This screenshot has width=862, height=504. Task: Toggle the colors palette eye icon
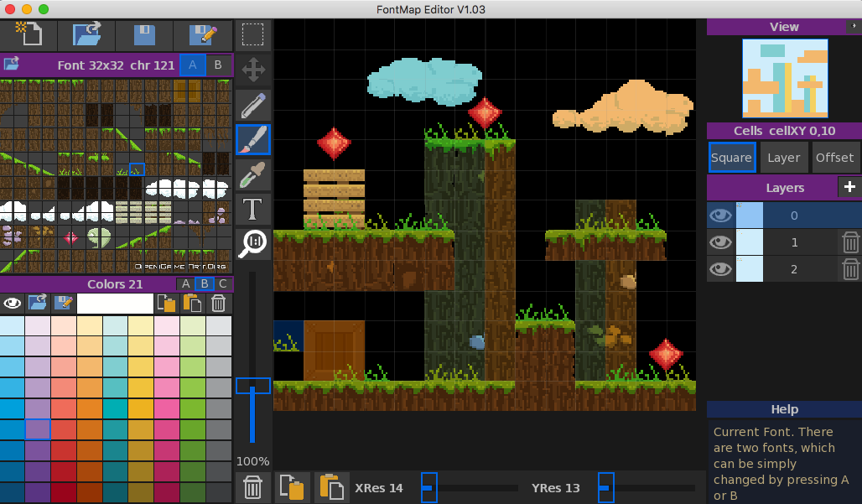pyautogui.click(x=13, y=303)
